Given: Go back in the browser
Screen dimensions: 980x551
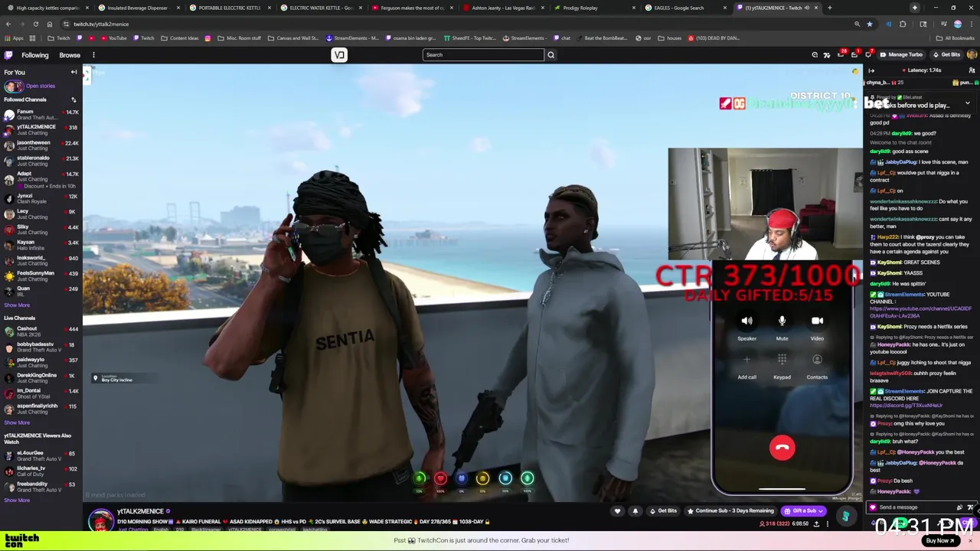Looking at the screenshot, I should click(x=8, y=24).
